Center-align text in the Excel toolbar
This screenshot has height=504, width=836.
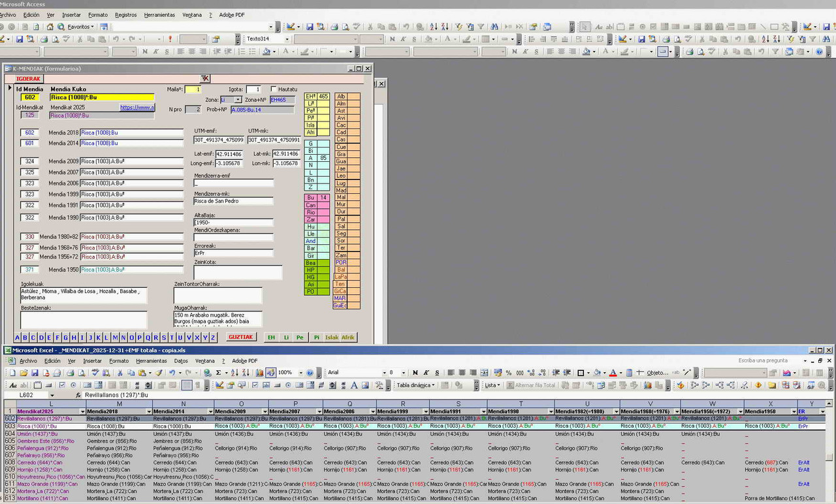[461, 373]
